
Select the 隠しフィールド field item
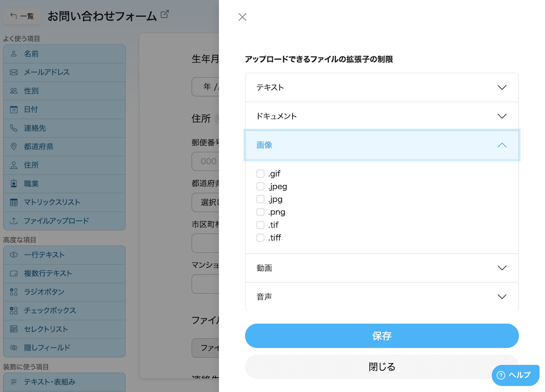click(64, 347)
